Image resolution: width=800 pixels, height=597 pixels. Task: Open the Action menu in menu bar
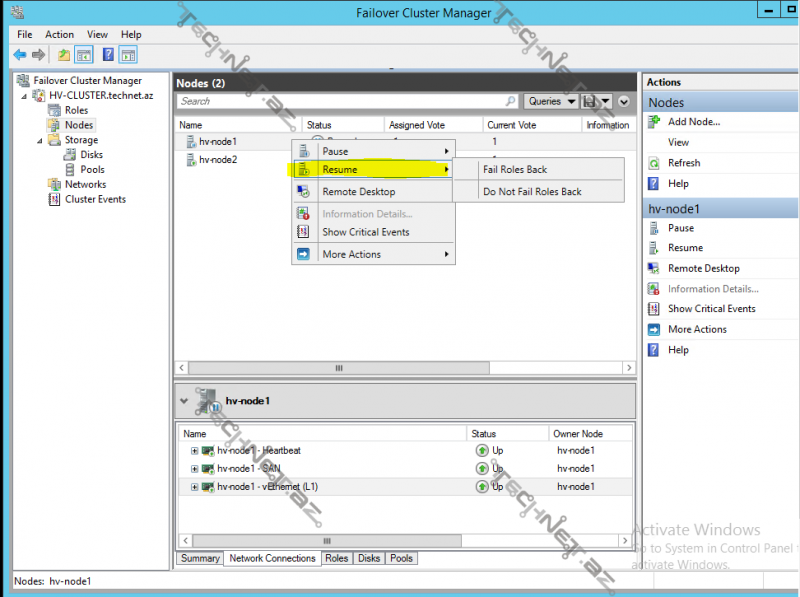pos(59,35)
